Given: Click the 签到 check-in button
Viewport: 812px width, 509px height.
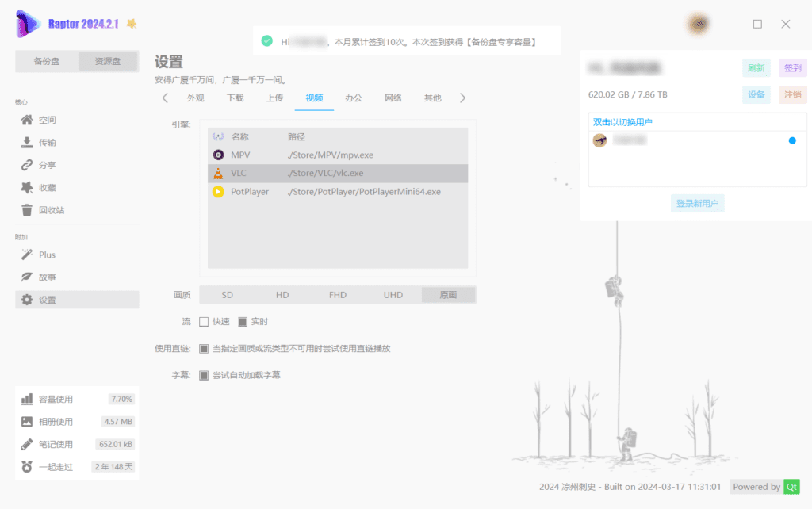Looking at the screenshot, I should pos(793,68).
